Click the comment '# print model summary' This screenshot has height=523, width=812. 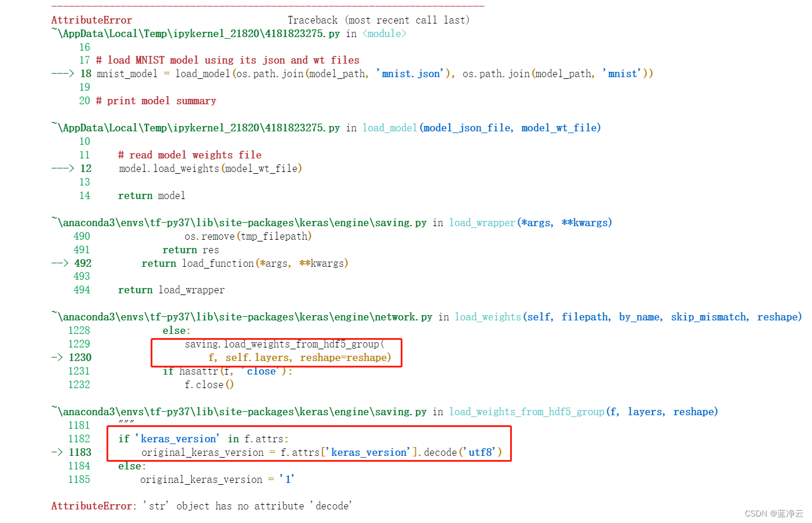156,101
